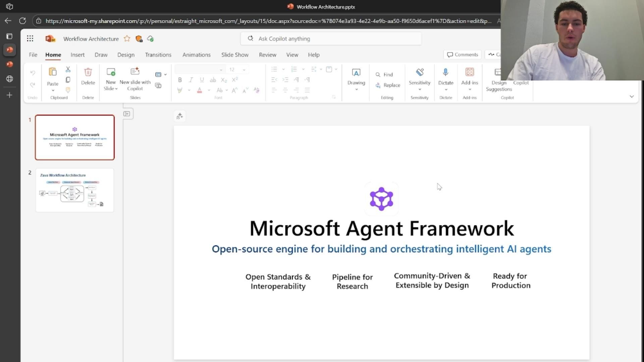Expand the font size dropdown

tap(244, 70)
